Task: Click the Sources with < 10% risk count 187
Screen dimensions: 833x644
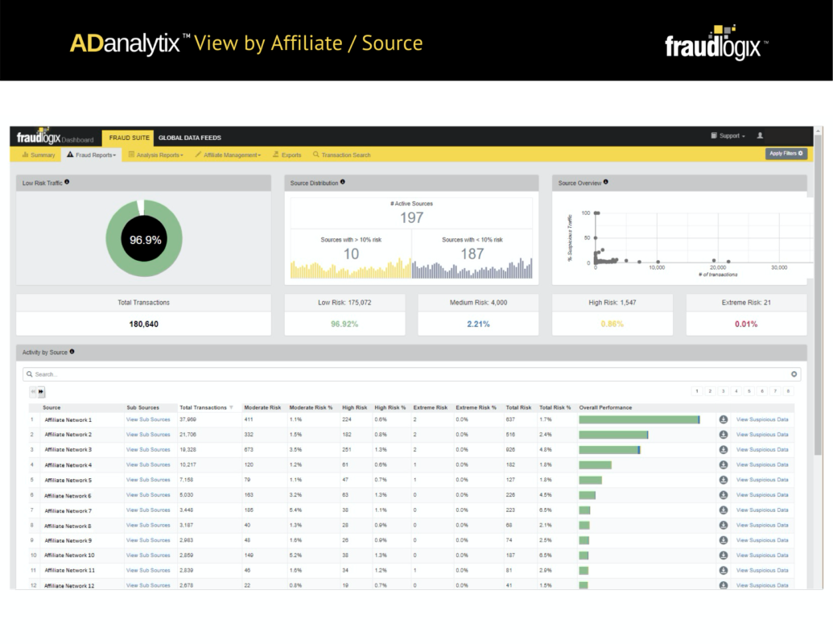Action: pyautogui.click(x=472, y=254)
